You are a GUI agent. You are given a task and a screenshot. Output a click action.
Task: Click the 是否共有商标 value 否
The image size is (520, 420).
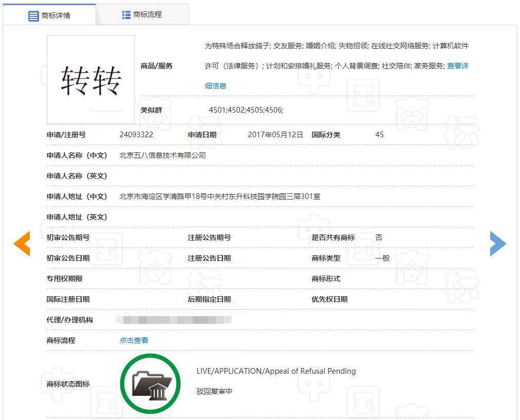pyautogui.click(x=379, y=238)
